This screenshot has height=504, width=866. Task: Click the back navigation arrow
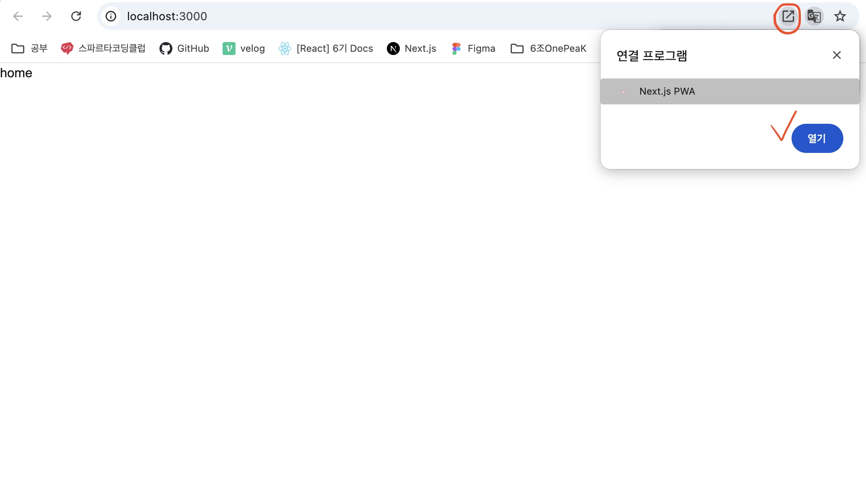tap(18, 16)
